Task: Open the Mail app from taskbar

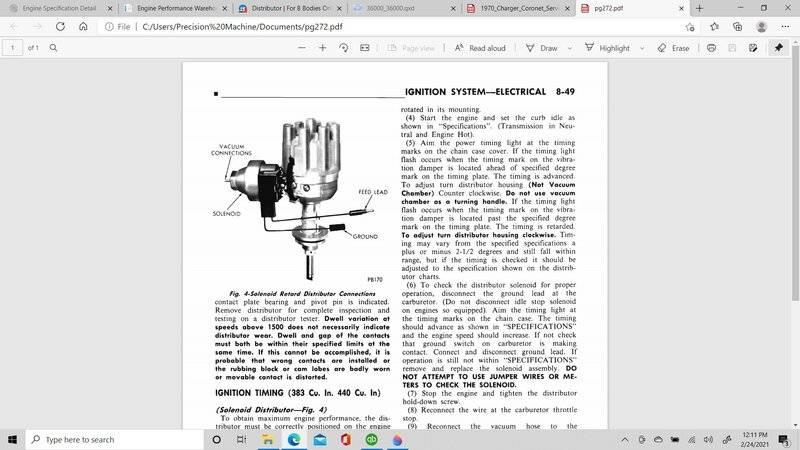Action: [320, 439]
